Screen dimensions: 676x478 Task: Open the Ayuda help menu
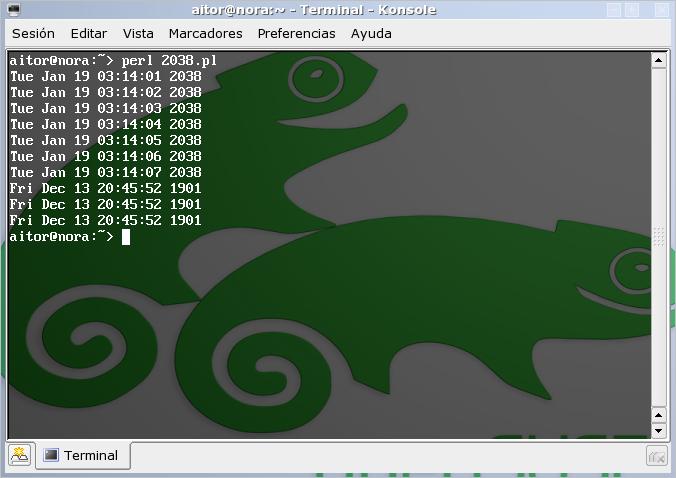[371, 33]
